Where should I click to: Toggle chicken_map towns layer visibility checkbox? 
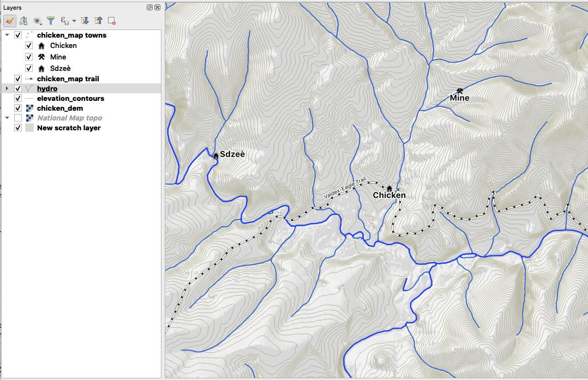18,35
